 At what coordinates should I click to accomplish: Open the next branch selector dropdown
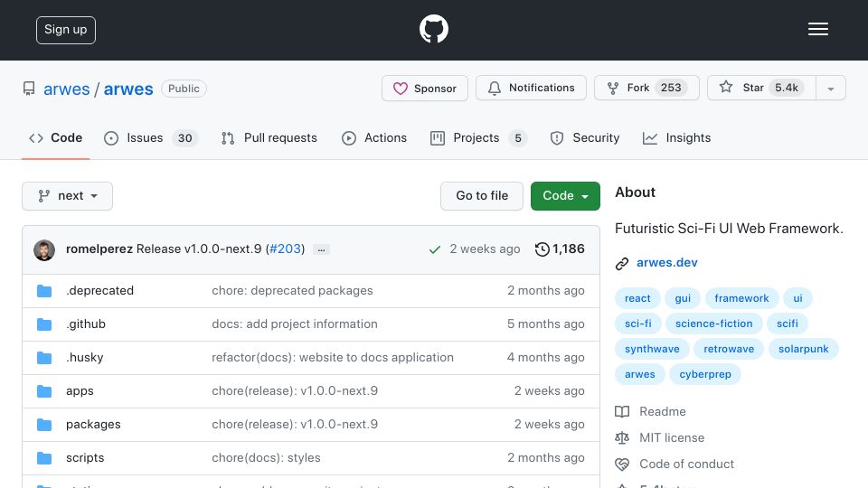(x=68, y=196)
